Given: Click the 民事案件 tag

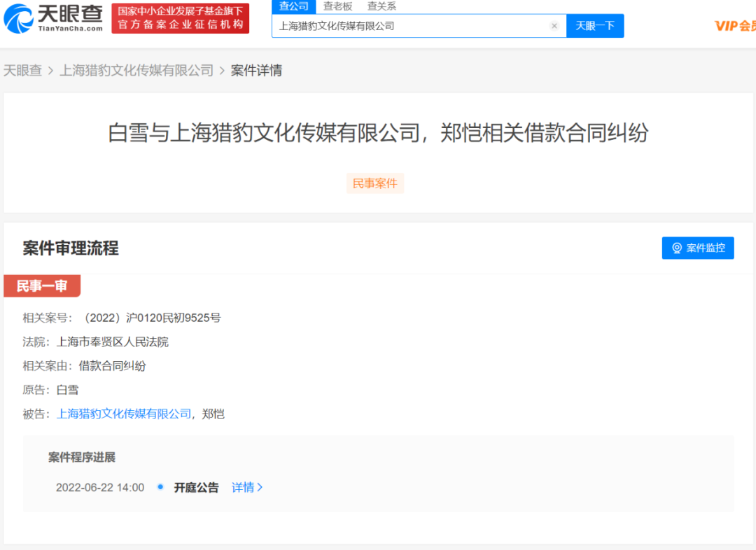Looking at the screenshot, I should tap(375, 183).
